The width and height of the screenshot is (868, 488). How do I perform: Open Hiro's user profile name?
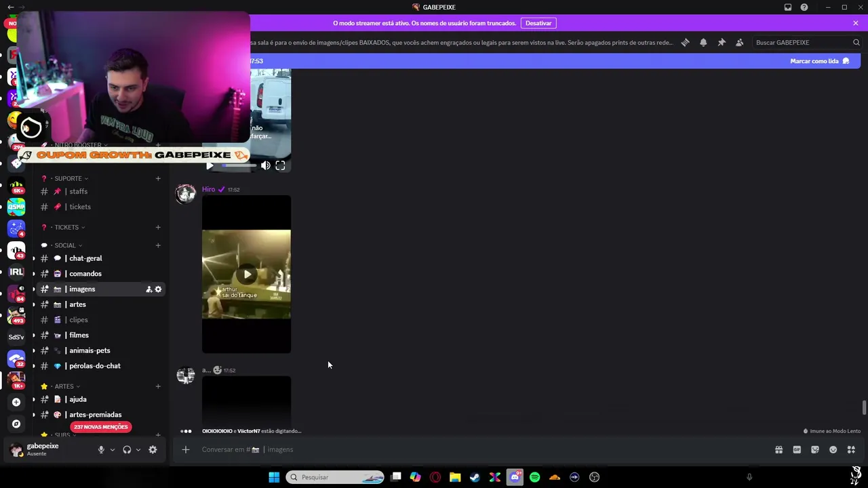click(x=208, y=190)
